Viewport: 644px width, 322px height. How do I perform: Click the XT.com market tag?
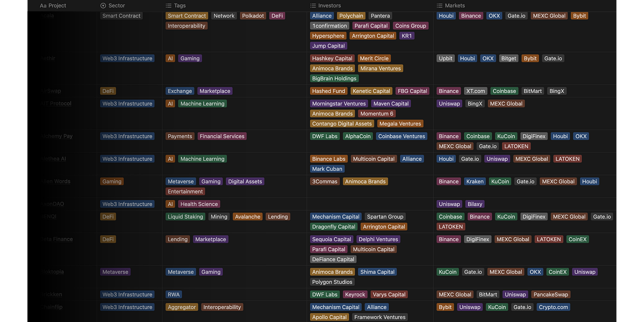coord(476,91)
